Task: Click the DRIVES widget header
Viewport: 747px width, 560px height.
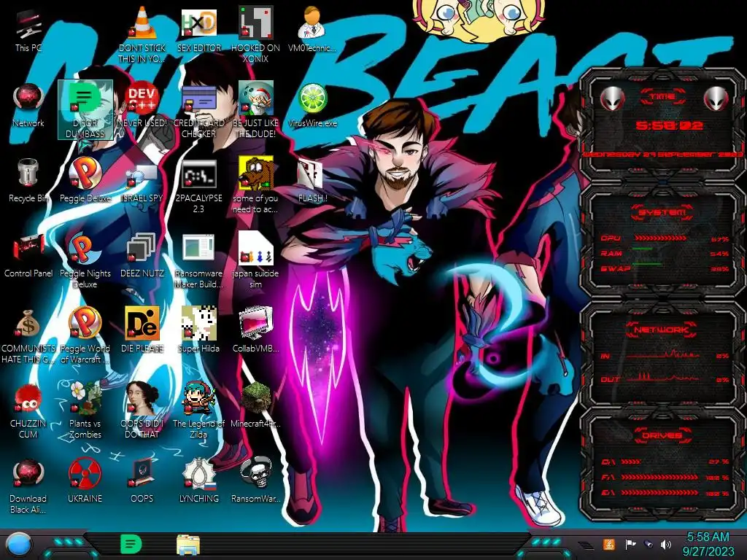Action: click(662, 435)
